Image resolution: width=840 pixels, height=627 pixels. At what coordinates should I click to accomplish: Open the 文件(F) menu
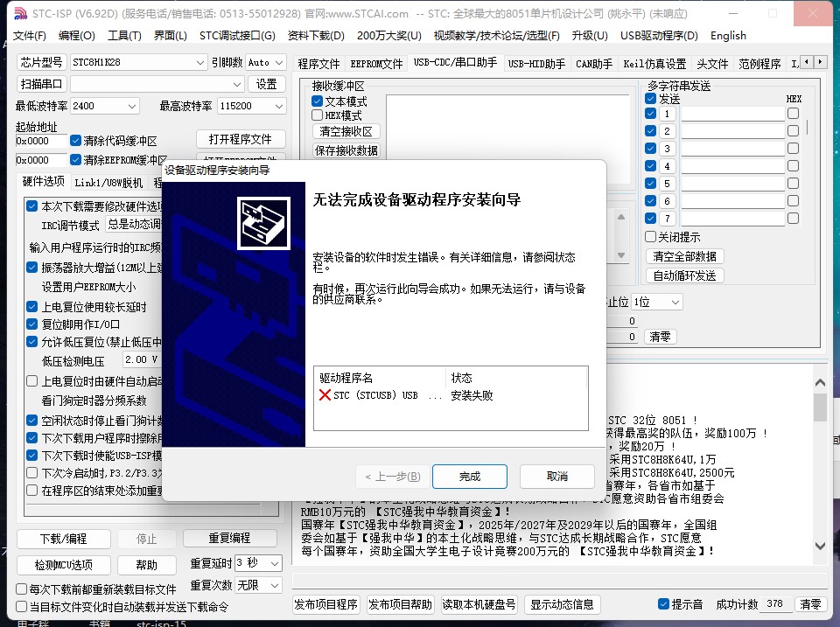pyautogui.click(x=30, y=35)
